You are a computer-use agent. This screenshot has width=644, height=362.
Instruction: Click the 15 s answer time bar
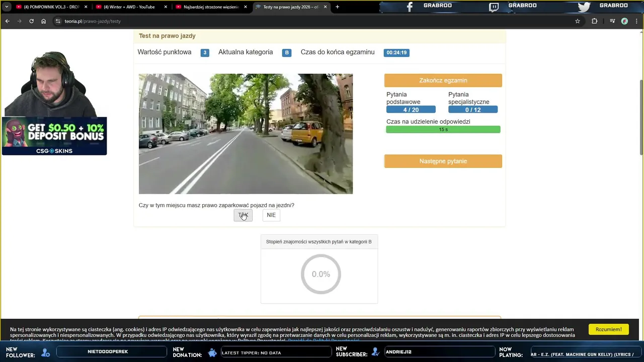point(443,130)
